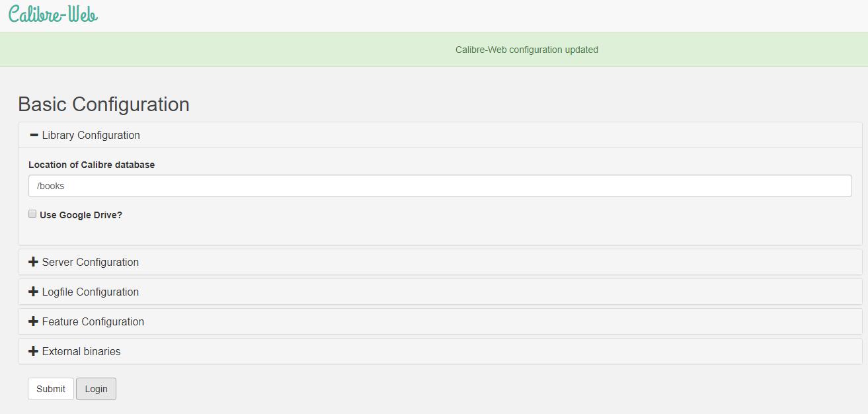The width and height of the screenshot is (868, 414).
Task: Select the configuration updated notification text
Action: [527, 50]
